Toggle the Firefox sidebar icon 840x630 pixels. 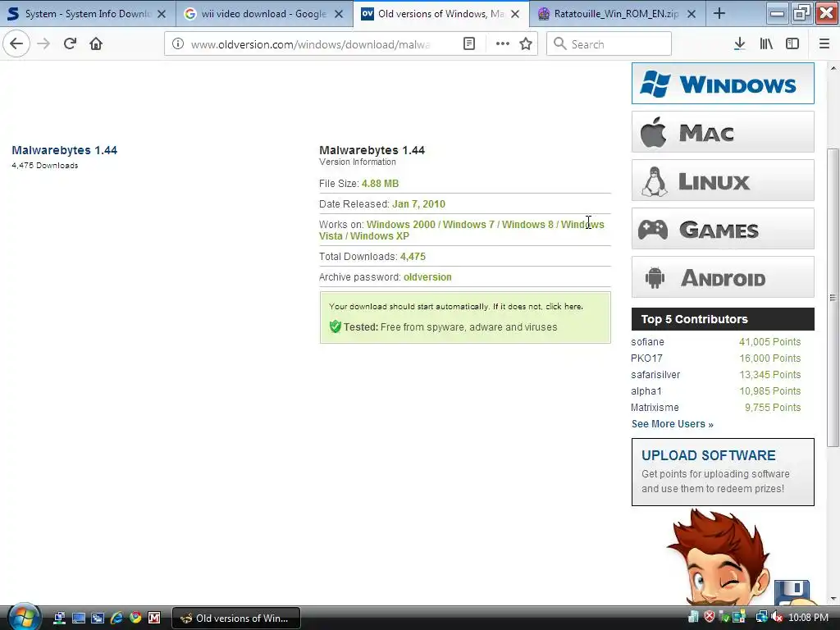point(792,44)
